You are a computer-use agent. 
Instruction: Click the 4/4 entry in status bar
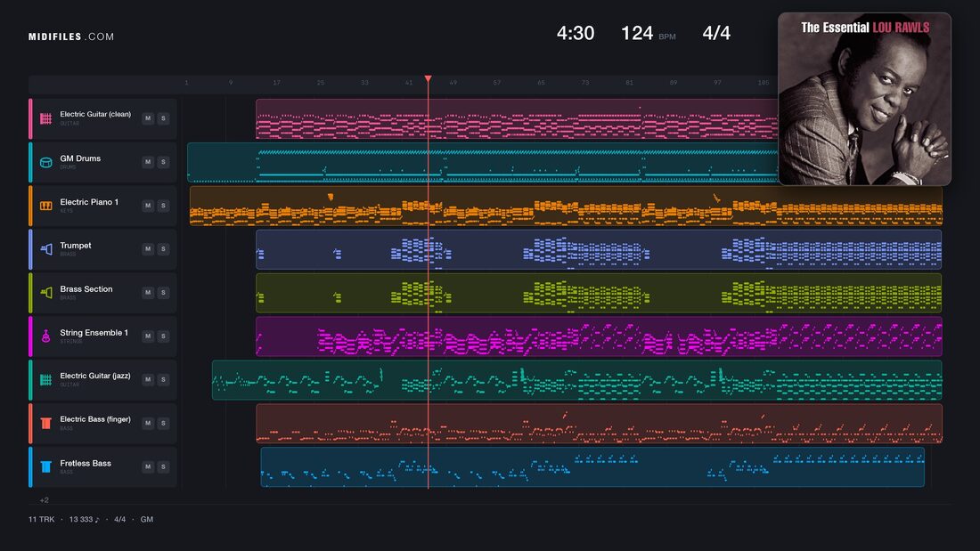point(119,519)
